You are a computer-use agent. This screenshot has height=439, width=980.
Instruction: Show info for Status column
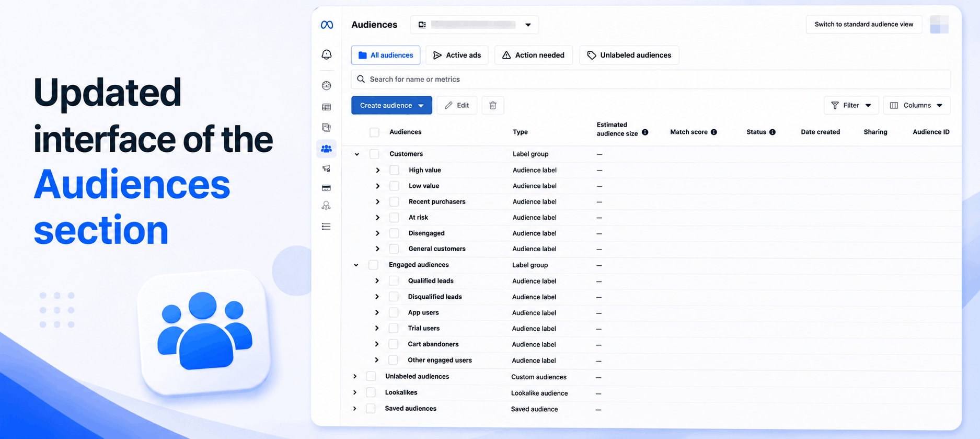point(773,132)
